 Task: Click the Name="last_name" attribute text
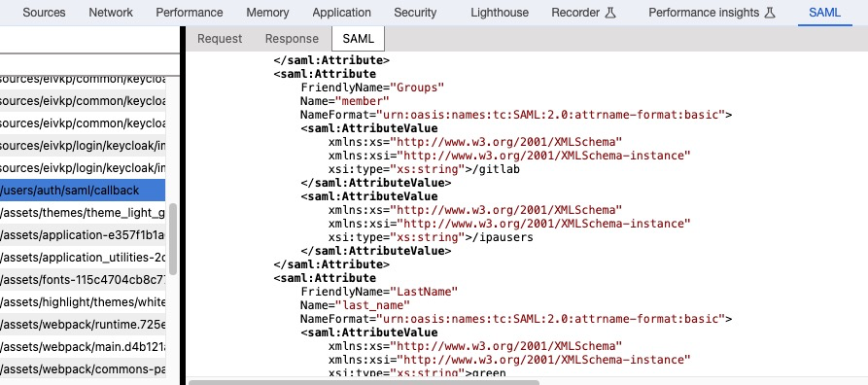pos(355,305)
